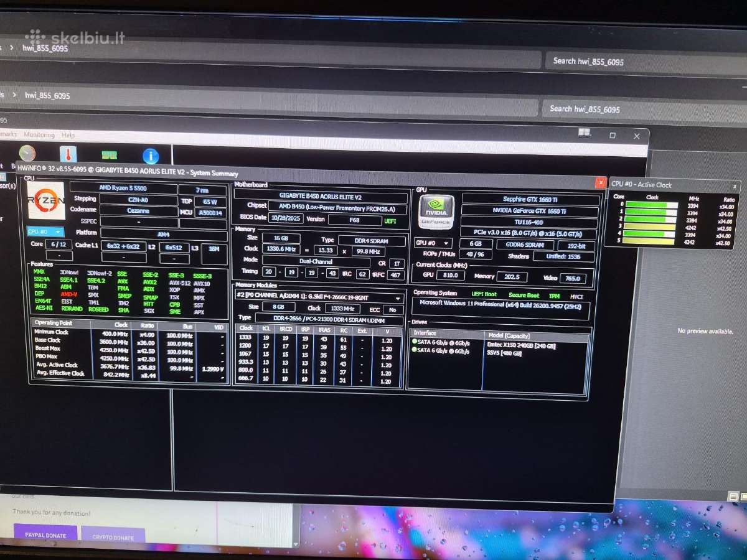
Task: Click the Sapphire GTX 1660 Ti field
Action: (x=530, y=199)
